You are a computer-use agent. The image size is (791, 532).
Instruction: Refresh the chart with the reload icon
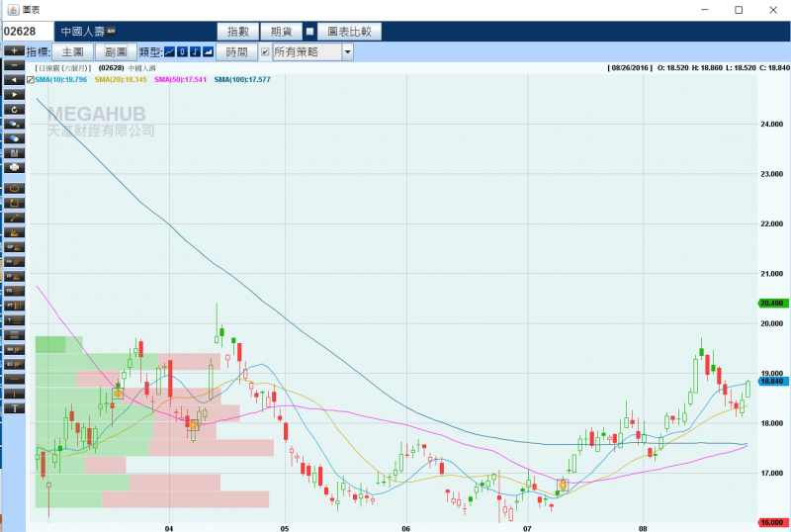[15, 109]
